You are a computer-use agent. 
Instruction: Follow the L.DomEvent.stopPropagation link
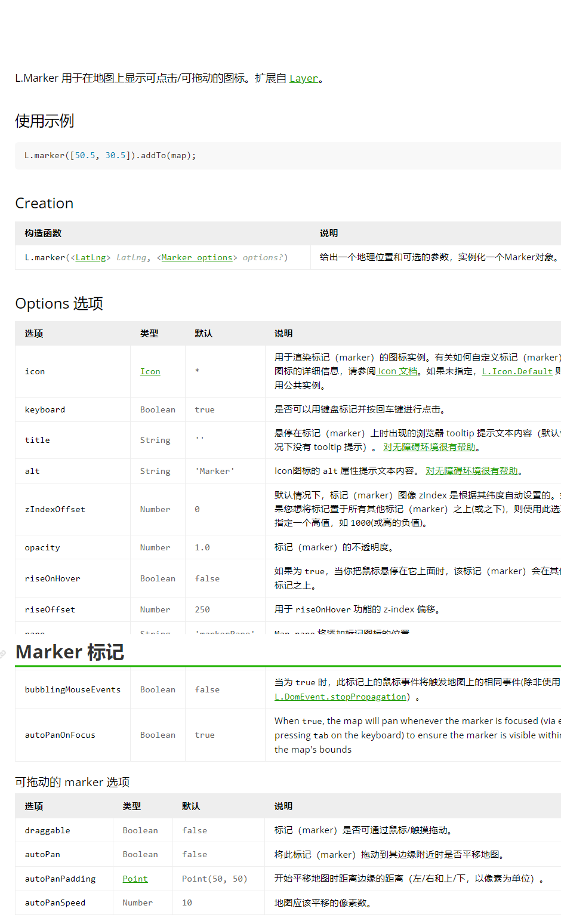[x=340, y=697]
